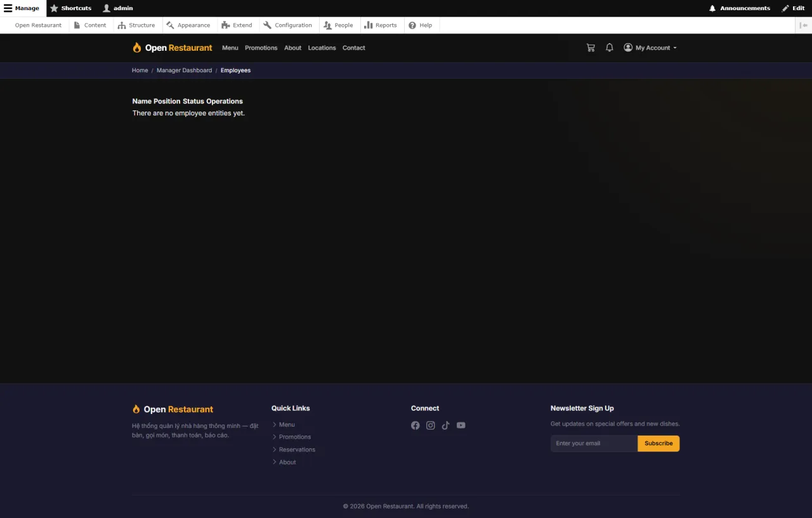Toggle the Manage hamburger menu
This screenshot has height=518, width=812.
pos(22,8)
